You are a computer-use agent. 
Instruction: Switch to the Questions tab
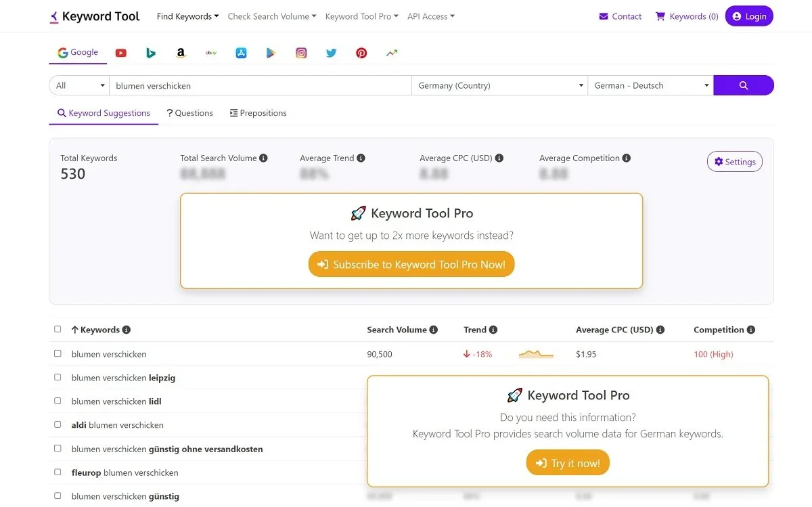click(x=189, y=112)
